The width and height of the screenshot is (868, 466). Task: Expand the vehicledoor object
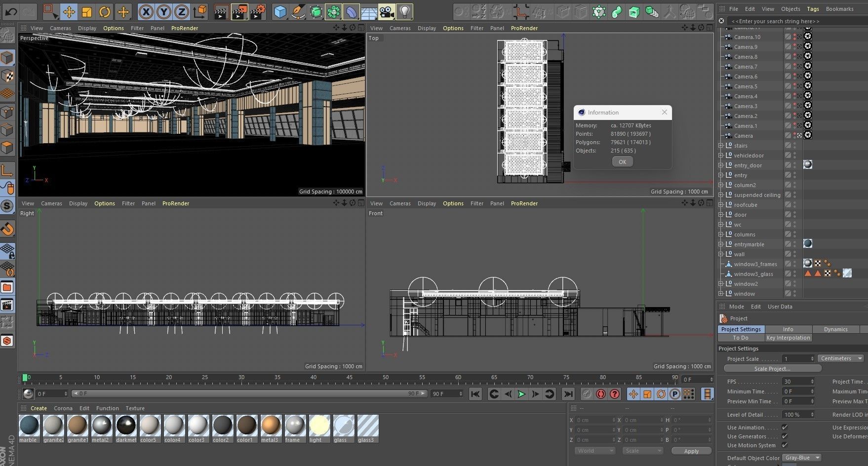tap(720, 155)
